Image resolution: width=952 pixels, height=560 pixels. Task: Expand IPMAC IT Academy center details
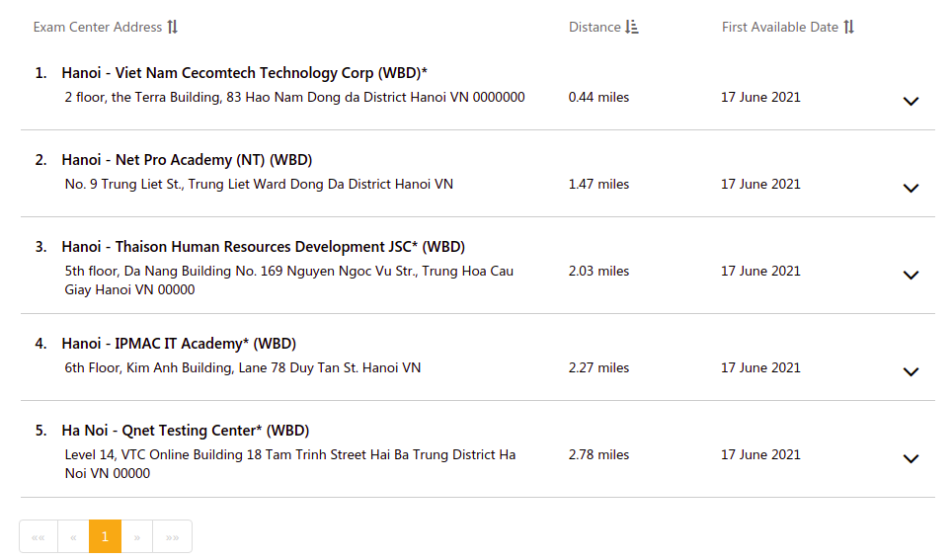pos(911,371)
